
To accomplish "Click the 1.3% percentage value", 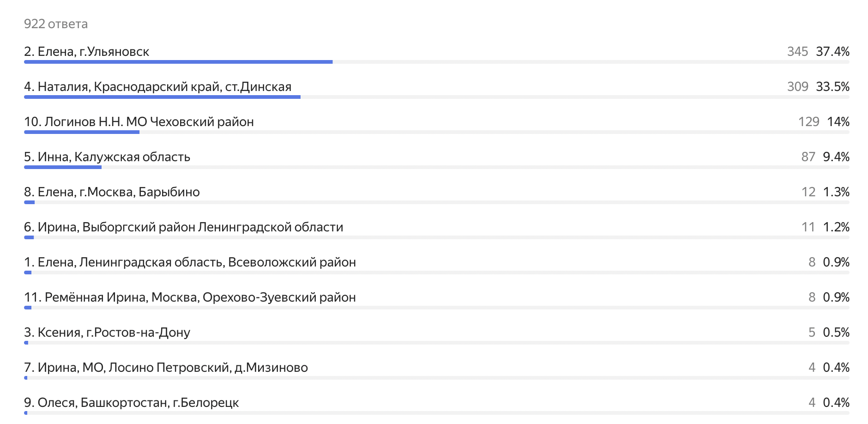I will [836, 192].
